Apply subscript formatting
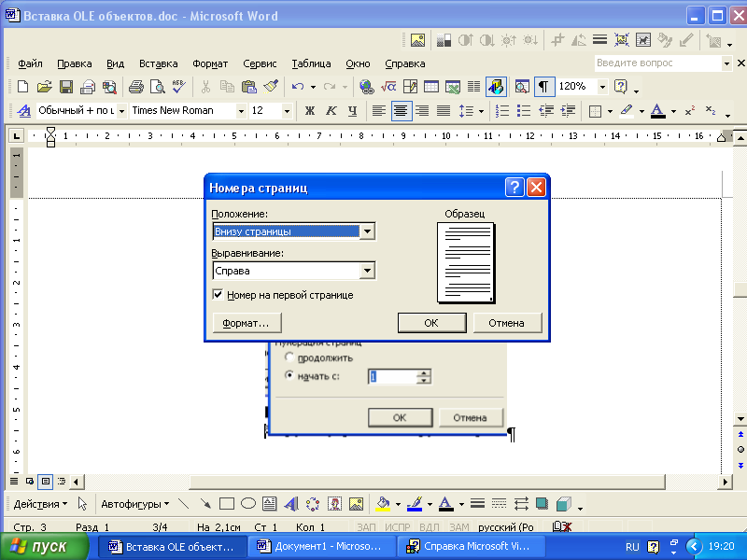The height and width of the screenshot is (560, 747). (x=711, y=111)
